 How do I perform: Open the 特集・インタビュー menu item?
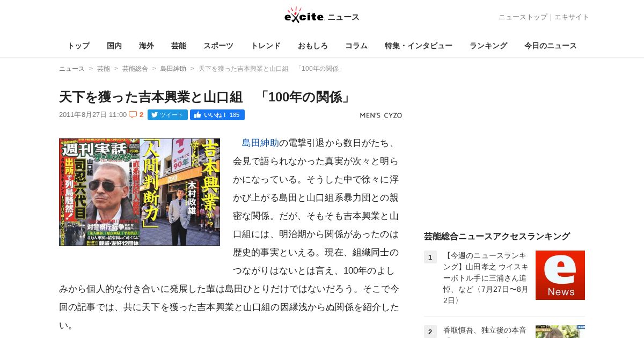point(419,46)
